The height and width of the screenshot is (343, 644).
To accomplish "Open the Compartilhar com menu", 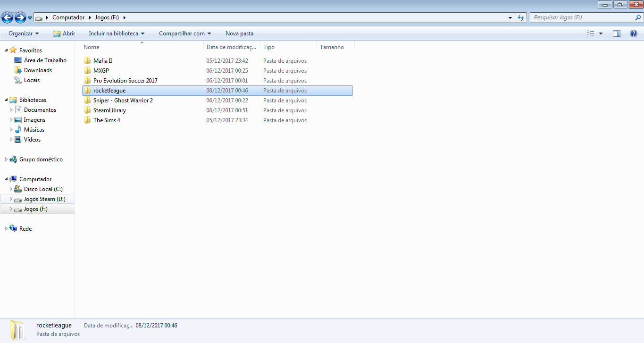I will (x=185, y=33).
